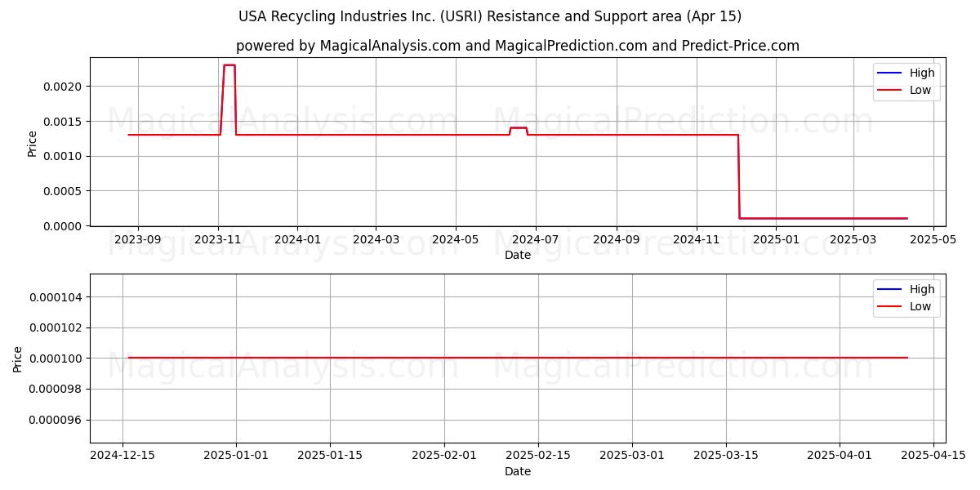
Task: Click the 2024-05 x-axis tick label
Action: pos(455,240)
